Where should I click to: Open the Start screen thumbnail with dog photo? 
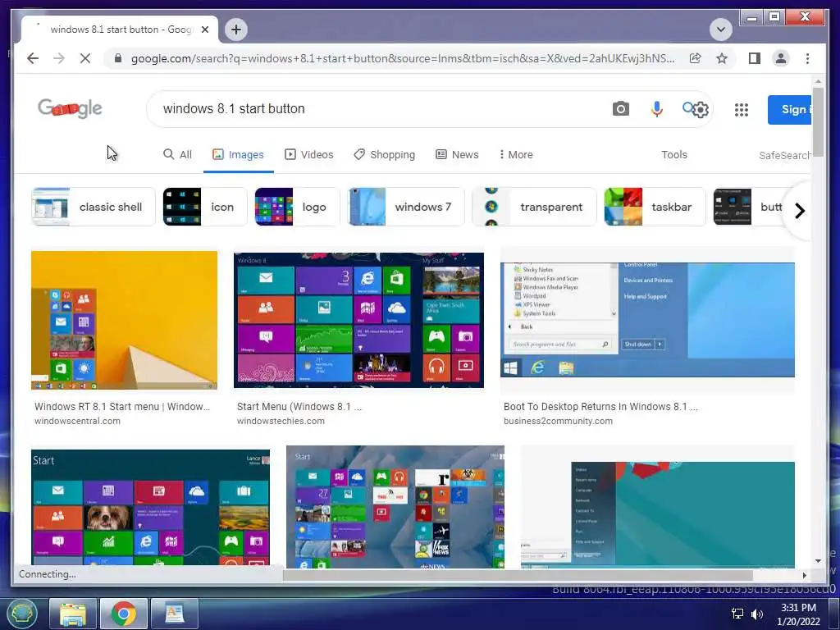(x=151, y=507)
